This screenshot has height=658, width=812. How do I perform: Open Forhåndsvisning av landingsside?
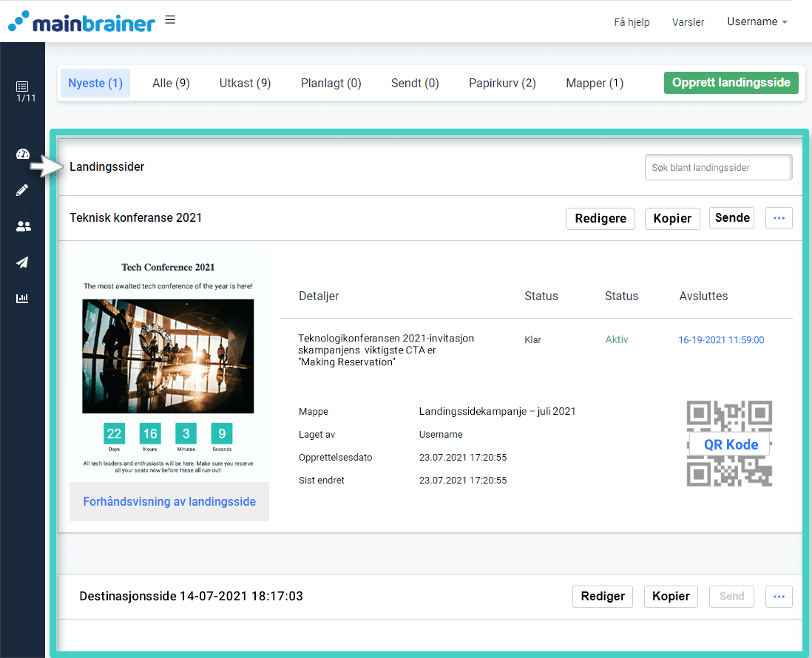169,501
